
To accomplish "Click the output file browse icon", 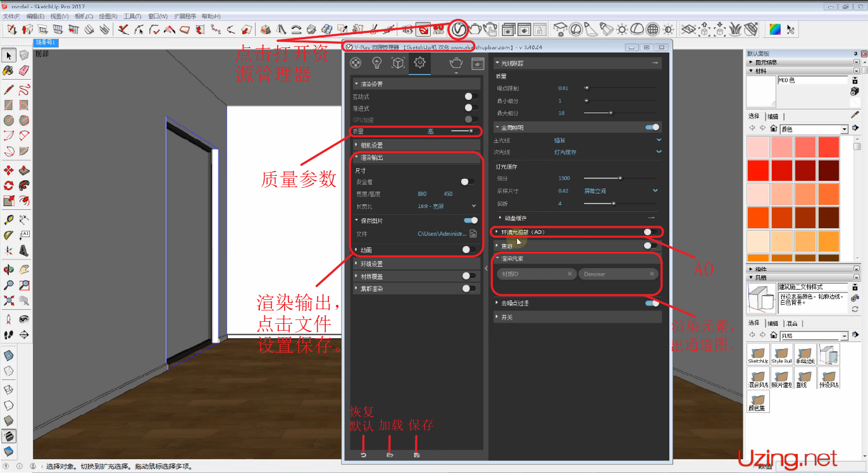I will click(x=473, y=233).
